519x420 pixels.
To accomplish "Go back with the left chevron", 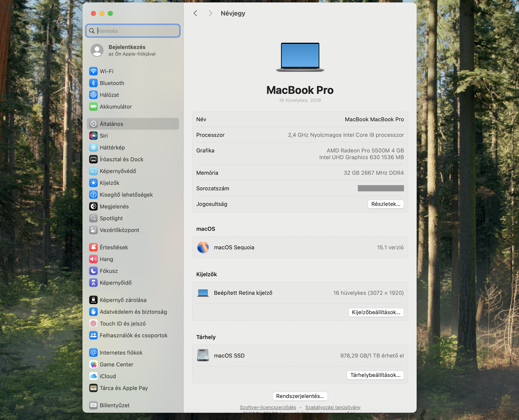I will [x=195, y=13].
